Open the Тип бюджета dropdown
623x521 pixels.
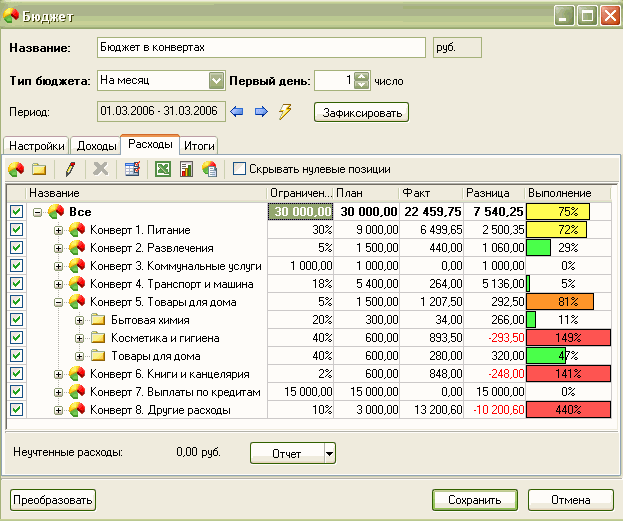click(x=216, y=81)
